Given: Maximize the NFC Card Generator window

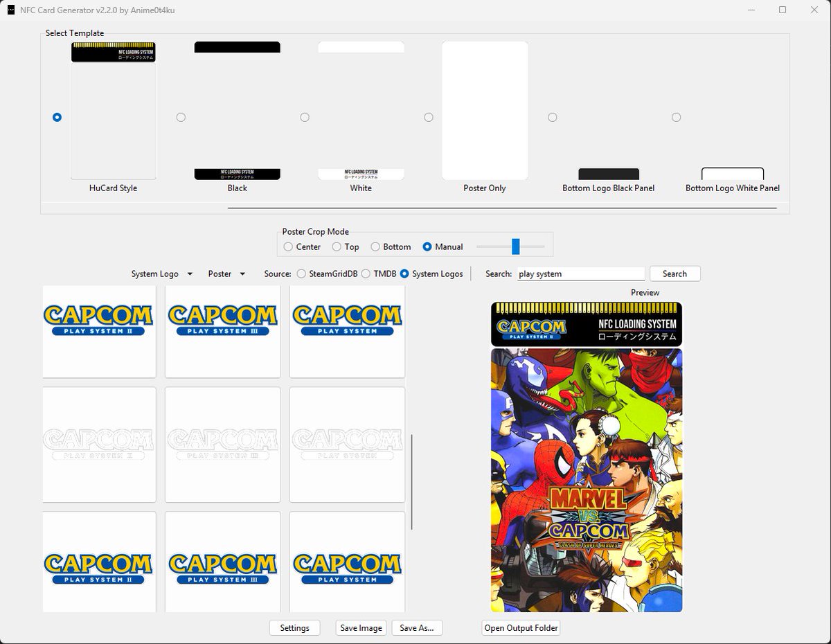Looking at the screenshot, I should (x=783, y=10).
